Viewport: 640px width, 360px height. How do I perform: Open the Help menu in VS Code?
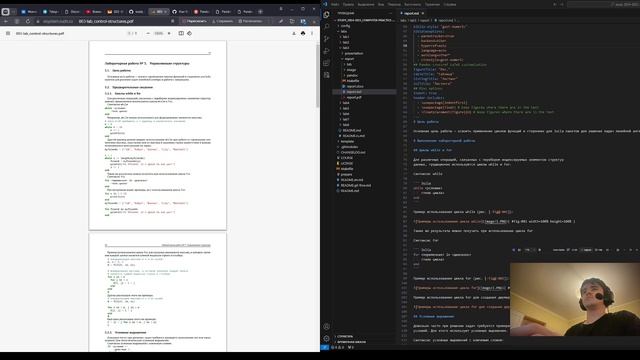click(x=450, y=4)
